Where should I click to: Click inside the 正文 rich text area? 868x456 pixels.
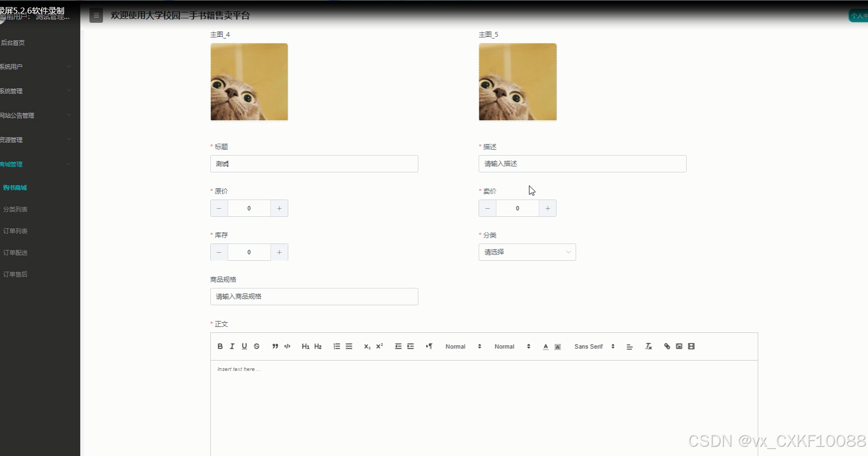pyautogui.click(x=484, y=408)
